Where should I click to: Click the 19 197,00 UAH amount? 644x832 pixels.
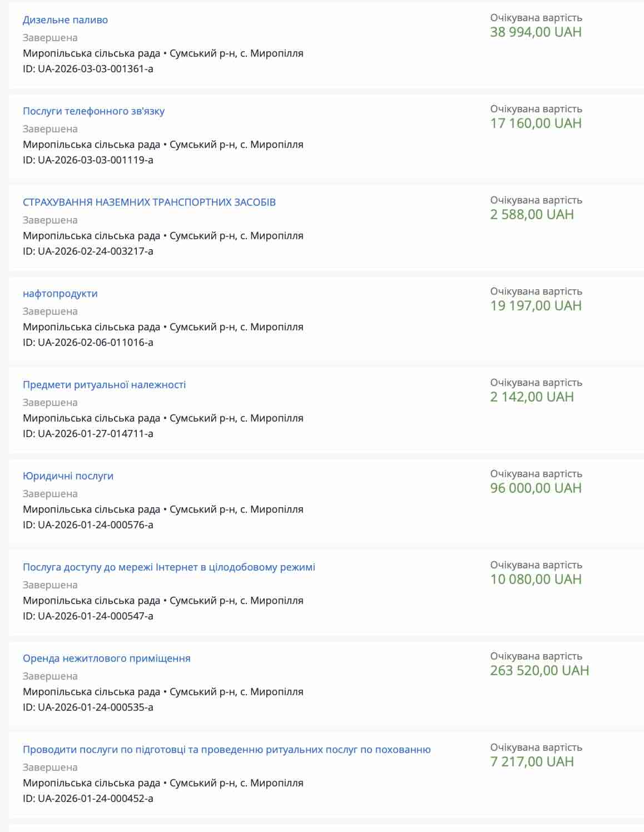point(536,306)
